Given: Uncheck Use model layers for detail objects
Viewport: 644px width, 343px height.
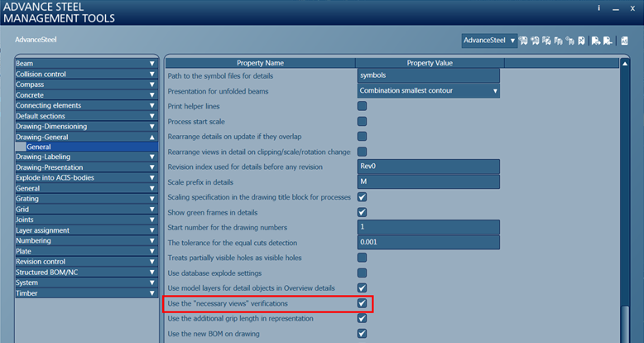Looking at the screenshot, I should point(362,287).
